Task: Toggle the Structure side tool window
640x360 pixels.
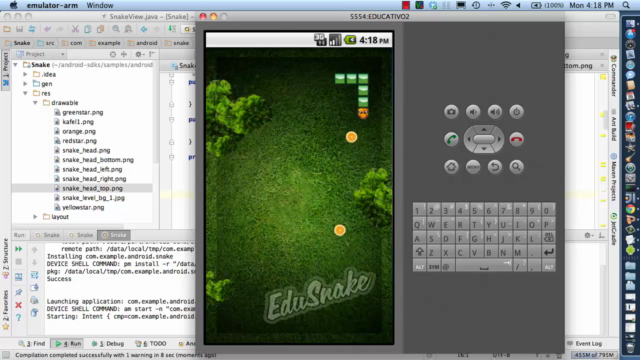Action: (5, 258)
